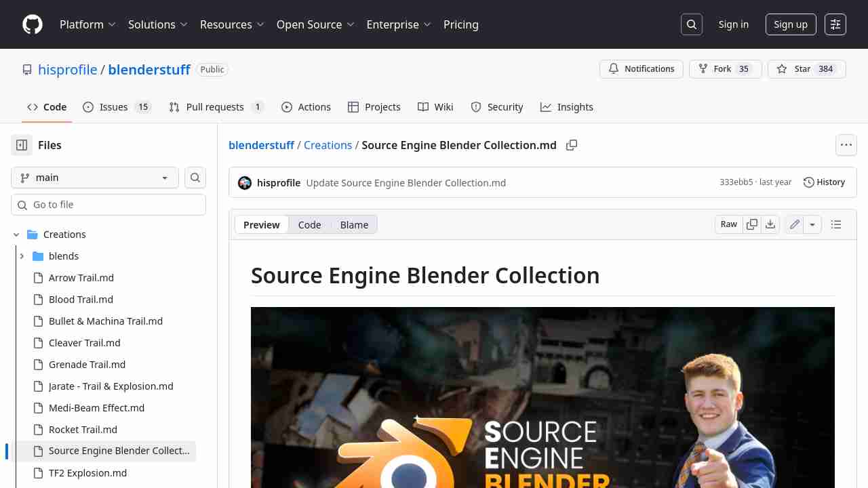This screenshot has width=868, height=488.
Task: Open the Pull requests tab
Action: point(216,107)
